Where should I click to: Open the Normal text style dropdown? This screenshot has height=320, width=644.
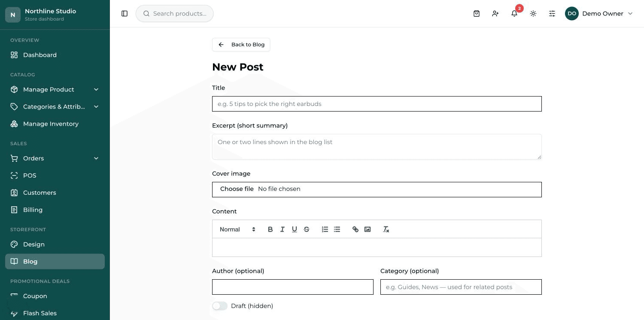pyautogui.click(x=237, y=229)
